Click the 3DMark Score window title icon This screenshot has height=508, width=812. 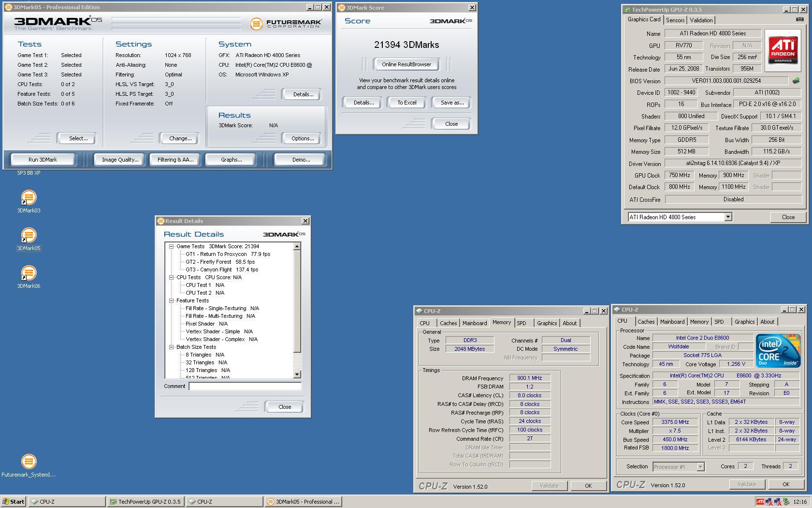(x=341, y=8)
